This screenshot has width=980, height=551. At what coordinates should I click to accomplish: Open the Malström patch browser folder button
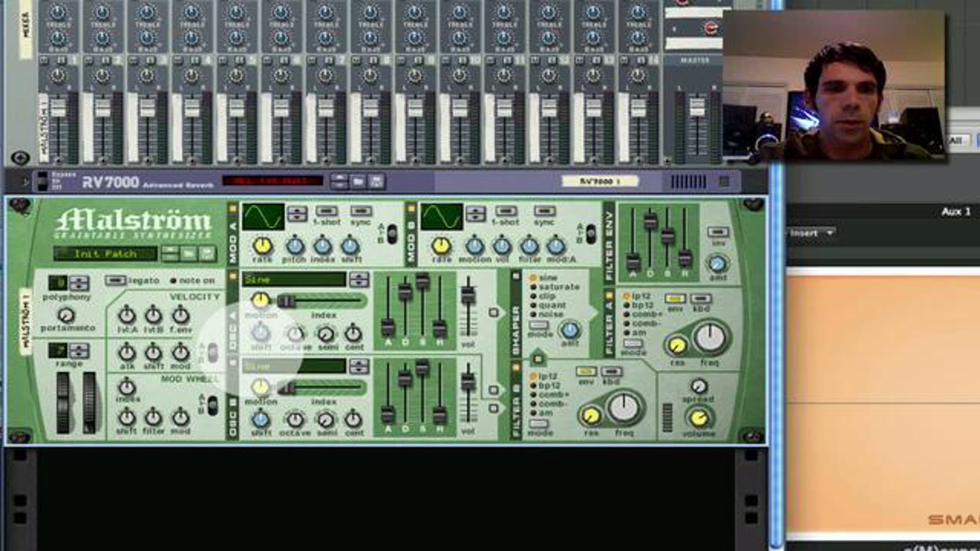pos(189,253)
